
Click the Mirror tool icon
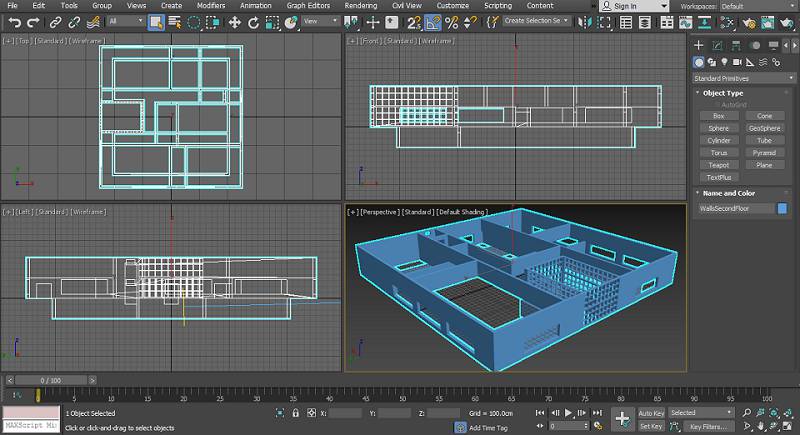pyautogui.click(x=585, y=22)
